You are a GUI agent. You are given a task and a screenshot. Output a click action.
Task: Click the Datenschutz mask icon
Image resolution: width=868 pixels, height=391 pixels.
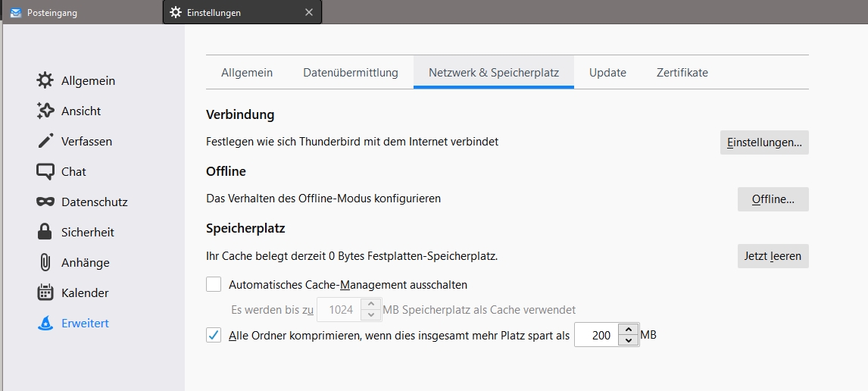point(45,202)
